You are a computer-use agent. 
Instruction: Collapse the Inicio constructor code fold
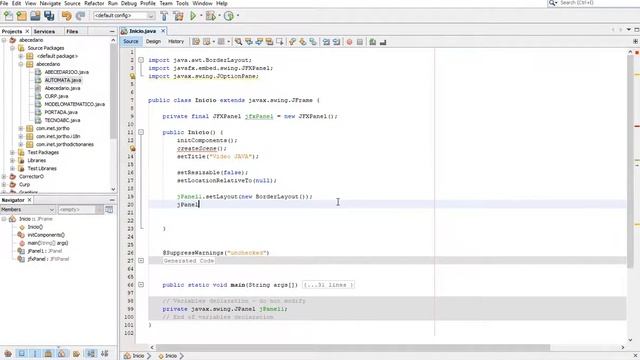141,132
